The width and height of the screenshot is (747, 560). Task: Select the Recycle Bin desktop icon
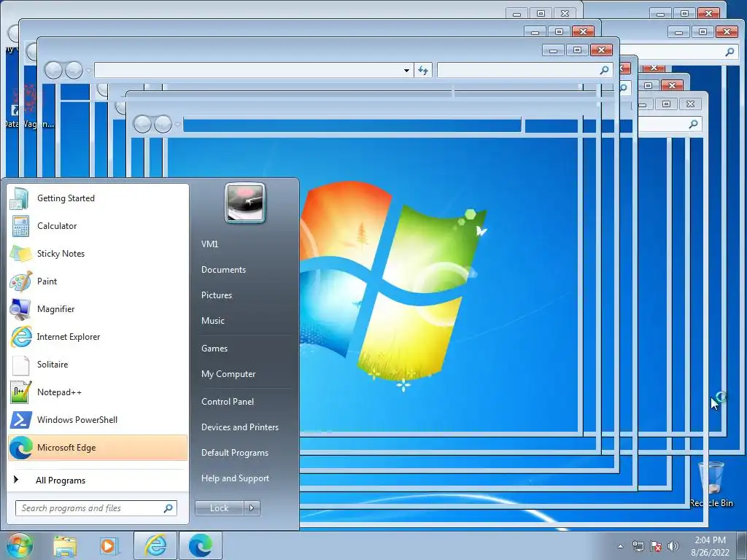pyautogui.click(x=711, y=483)
